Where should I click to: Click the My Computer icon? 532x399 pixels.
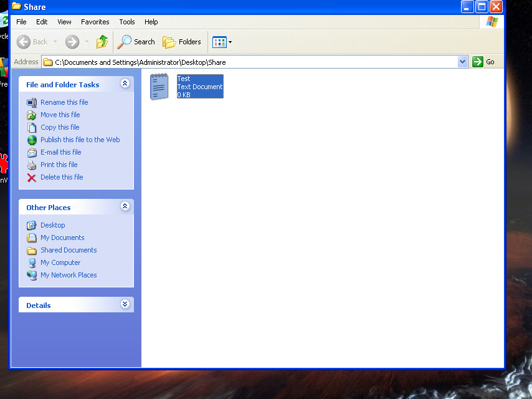(32, 263)
